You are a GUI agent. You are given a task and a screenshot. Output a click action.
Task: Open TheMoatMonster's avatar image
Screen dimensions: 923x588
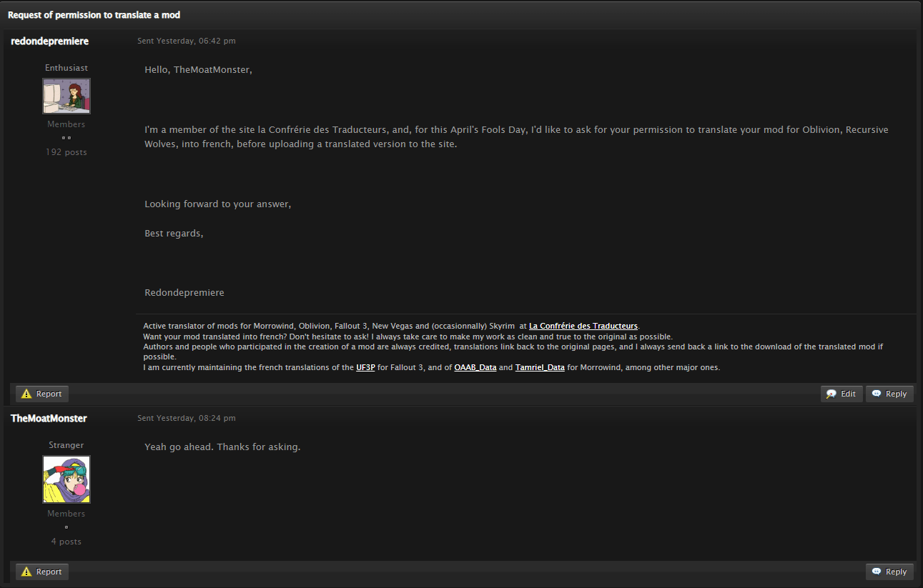pyautogui.click(x=66, y=479)
